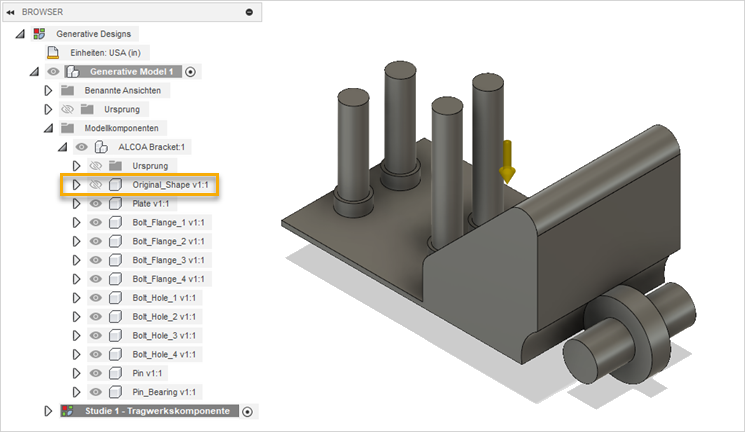Image resolution: width=745 pixels, height=432 pixels.
Task: Click the Bolt_Hole_1 v1:1 body icon
Action: click(x=115, y=298)
